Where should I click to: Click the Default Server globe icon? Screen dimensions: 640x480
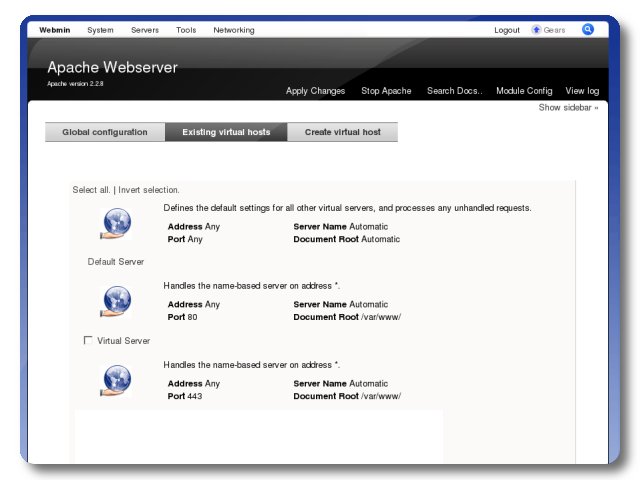tap(117, 224)
